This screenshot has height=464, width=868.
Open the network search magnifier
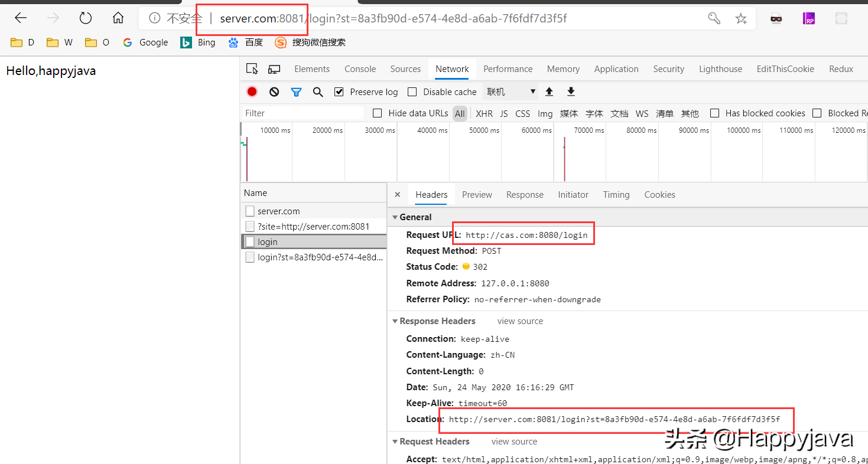coord(318,92)
